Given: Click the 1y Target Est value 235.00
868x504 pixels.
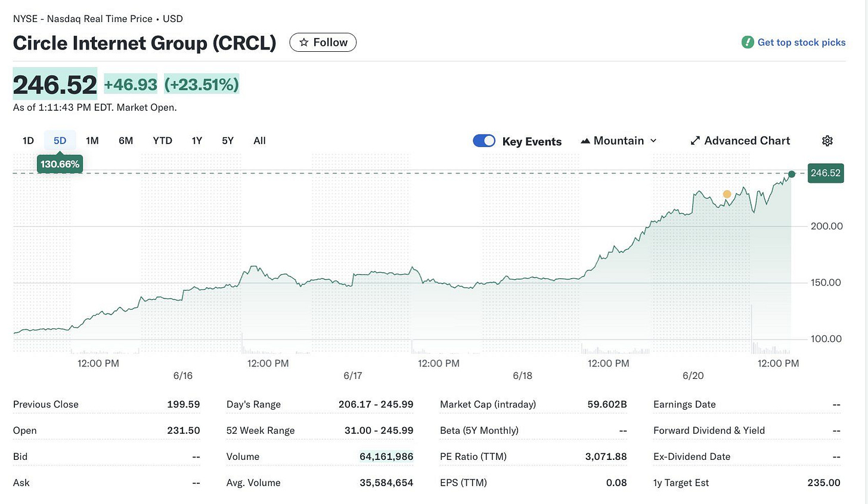Looking at the screenshot, I should coord(824,483).
